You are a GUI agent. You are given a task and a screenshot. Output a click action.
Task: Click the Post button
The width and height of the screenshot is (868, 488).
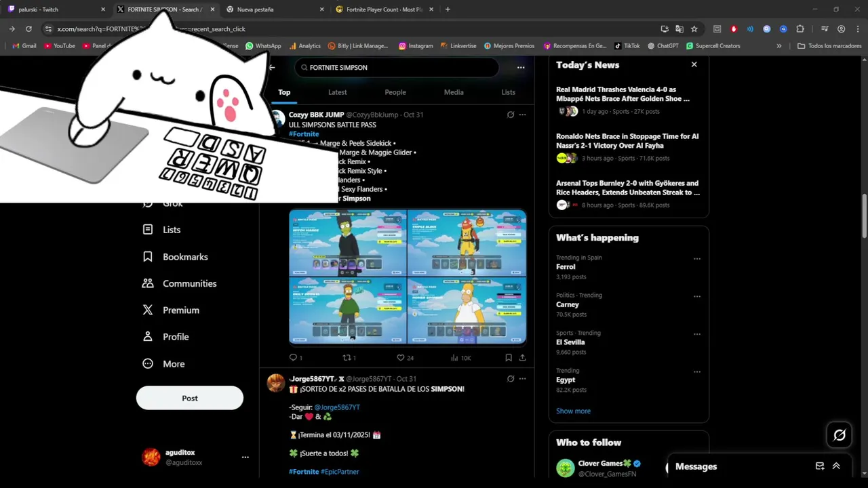[x=190, y=398]
